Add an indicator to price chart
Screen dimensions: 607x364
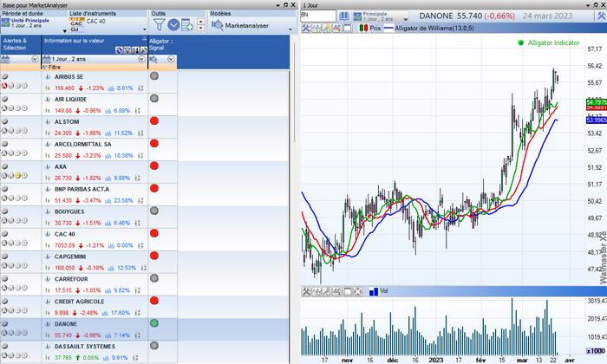click(317, 28)
